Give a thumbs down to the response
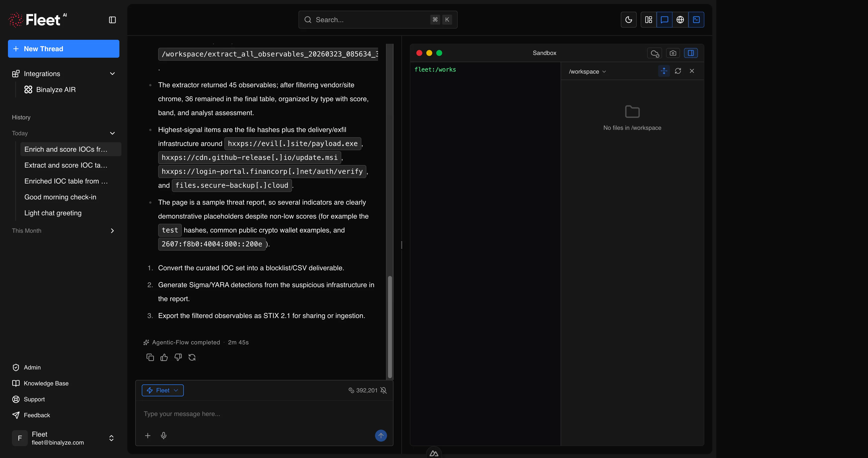The image size is (868, 458). pyautogui.click(x=178, y=357)
